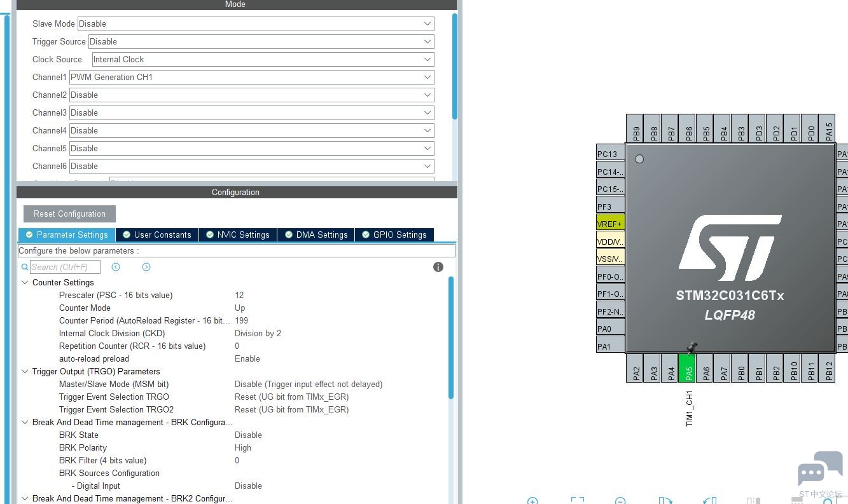Switch to the User Constants tab
The image size is (848, 504).
(157, 235)
